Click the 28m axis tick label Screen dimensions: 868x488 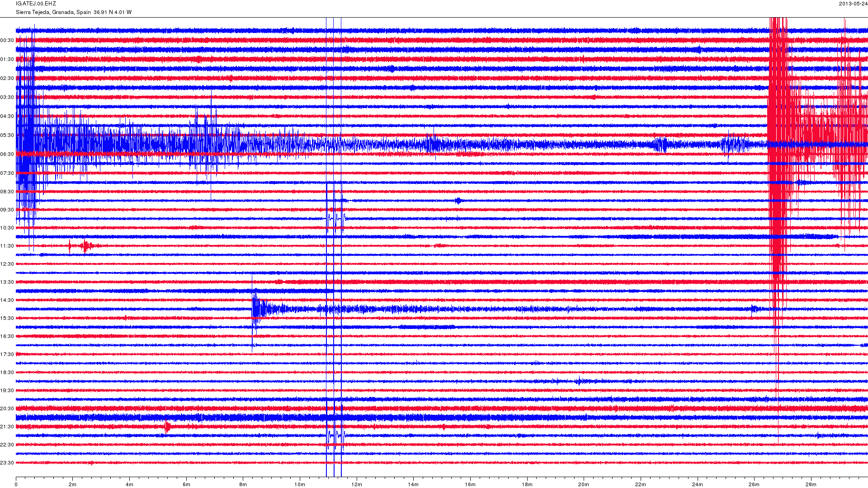pyautogui.click(x=811, y=485)
